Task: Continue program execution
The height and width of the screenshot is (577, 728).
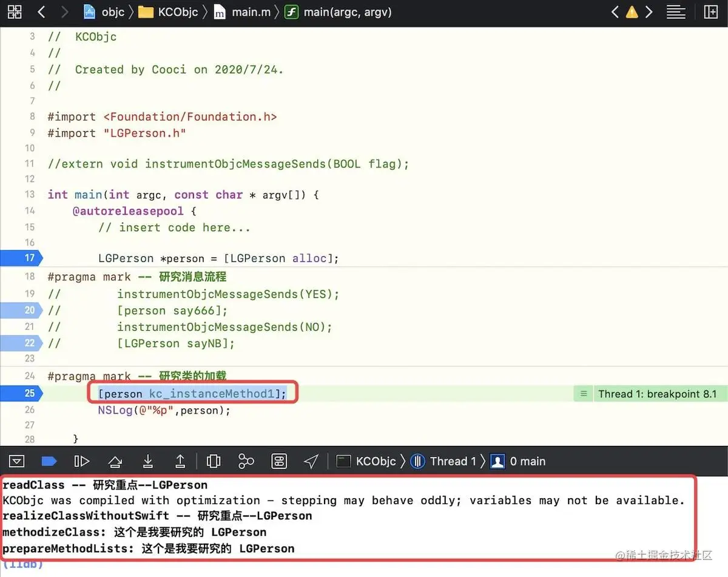Action: (x=82, y=461)
